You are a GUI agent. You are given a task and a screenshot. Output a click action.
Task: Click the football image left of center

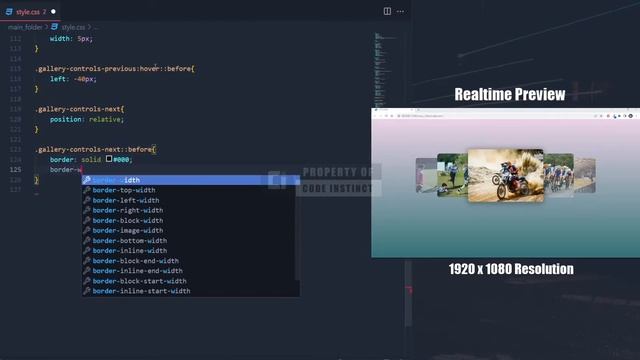pos(452,175)
